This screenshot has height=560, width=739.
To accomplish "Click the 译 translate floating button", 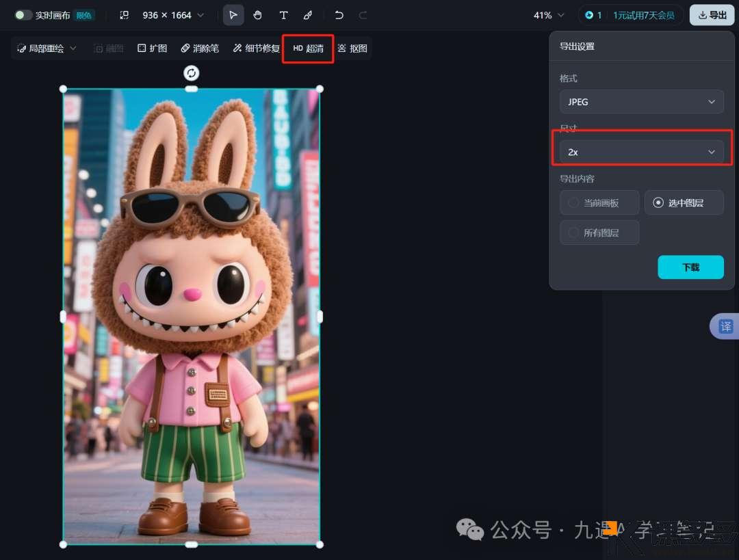I will [725, 326].
